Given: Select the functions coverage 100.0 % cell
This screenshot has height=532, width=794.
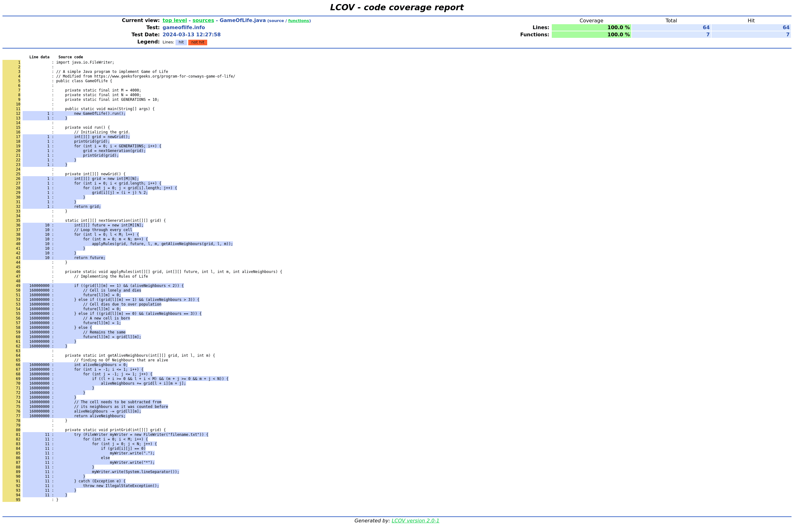Looking at the screenshot, I should click(x=591, y=35).
